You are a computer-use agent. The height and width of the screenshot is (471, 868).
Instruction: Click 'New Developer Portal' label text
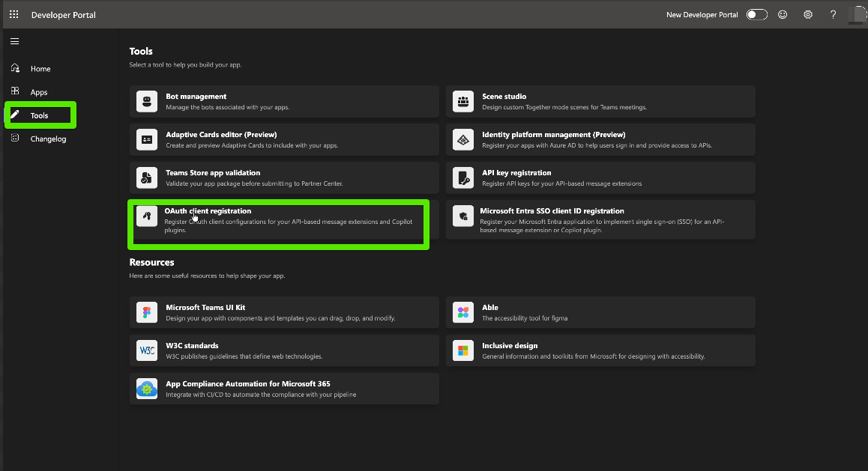pyautogui.click(x=702, y=15)
